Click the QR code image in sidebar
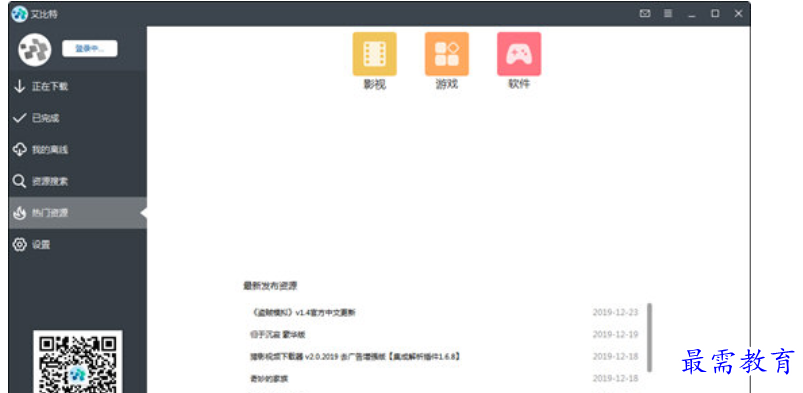803x393 pixels. [x=78, y=362]
